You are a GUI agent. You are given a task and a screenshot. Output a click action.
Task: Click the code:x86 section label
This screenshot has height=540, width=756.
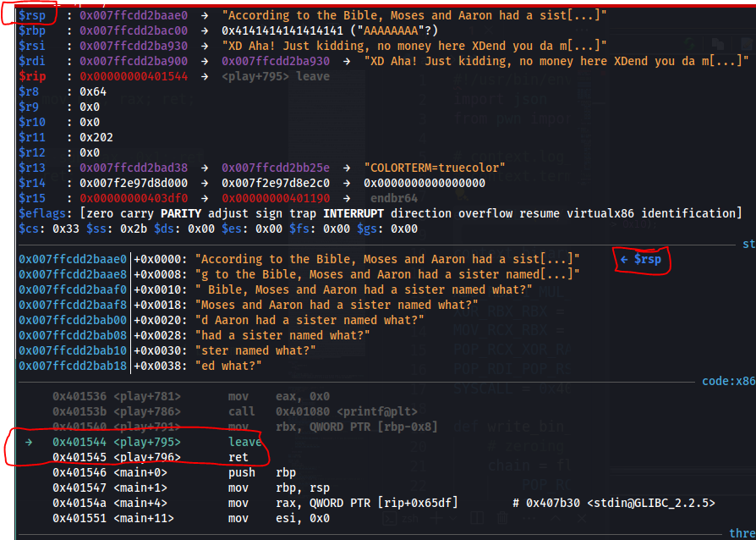click(x=728, y=381)
